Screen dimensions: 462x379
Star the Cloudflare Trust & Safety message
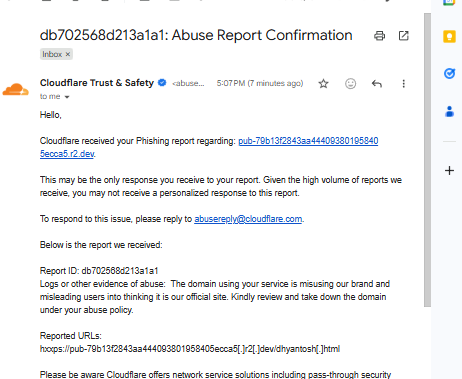click(323, 83)
